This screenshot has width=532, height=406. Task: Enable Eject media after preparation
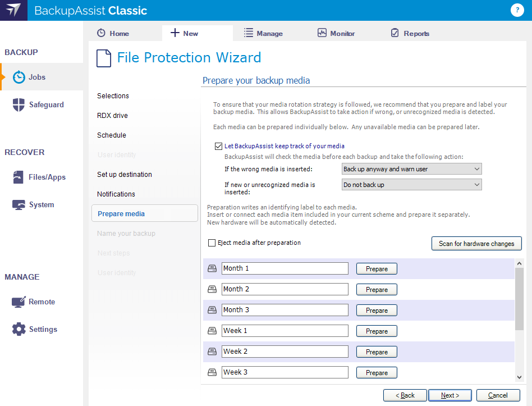click(x=212, y=243)
